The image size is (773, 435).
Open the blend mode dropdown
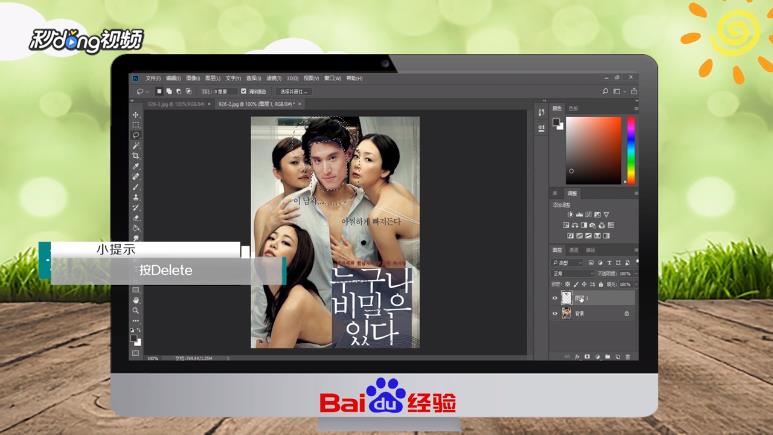tap(572, 273)
